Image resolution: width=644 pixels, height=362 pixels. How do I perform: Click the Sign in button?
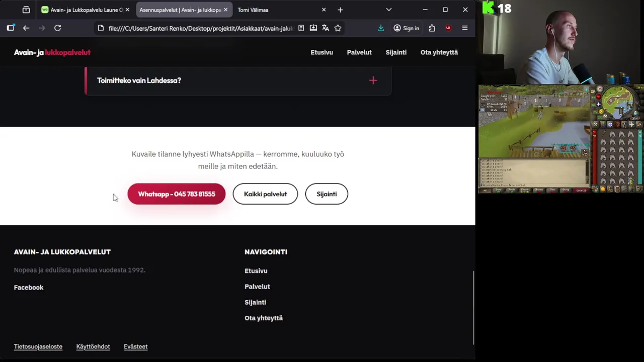click(406, 28)
